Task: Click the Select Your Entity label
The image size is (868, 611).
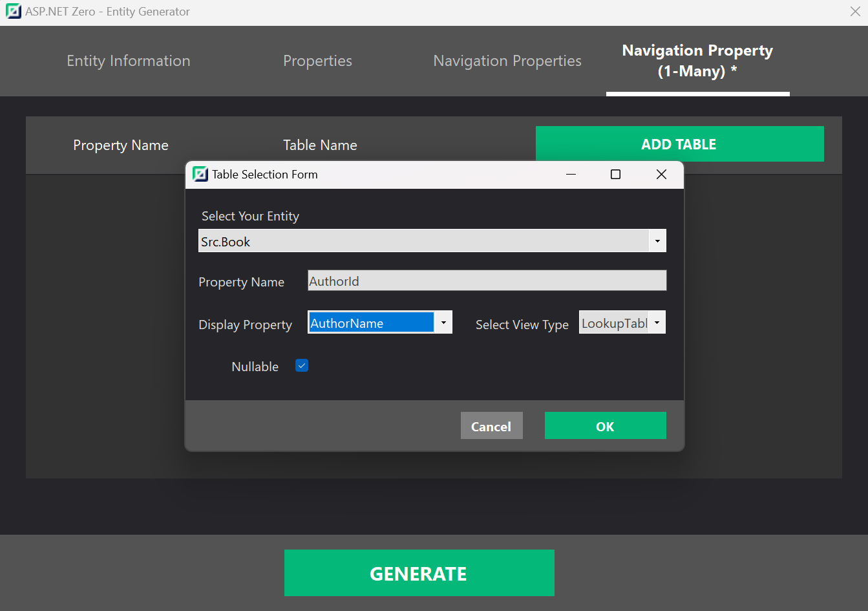Action: point(250,216)
